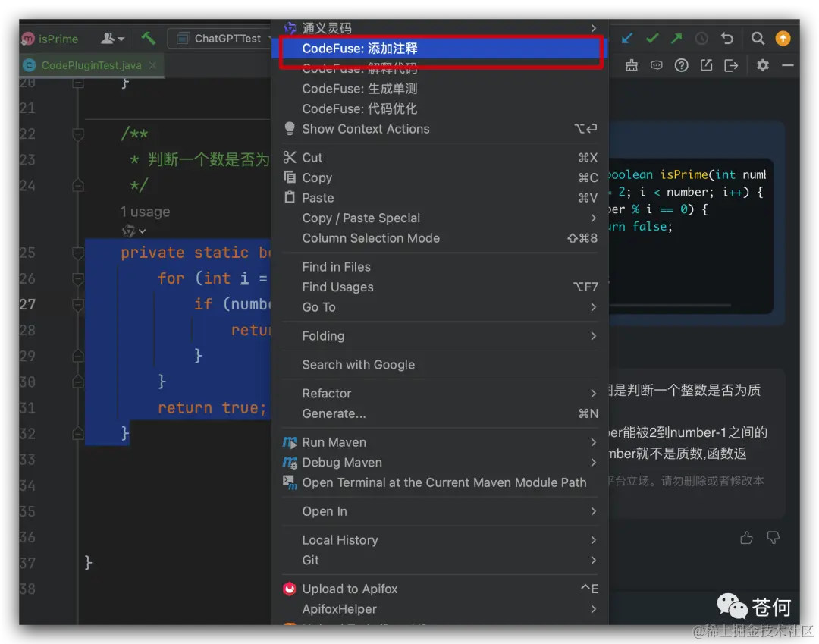This screenshot has height=644, width=819.
Task: Expand the 通义灵码 submenu
Action: pyautogui.click(x=439, y=27)
